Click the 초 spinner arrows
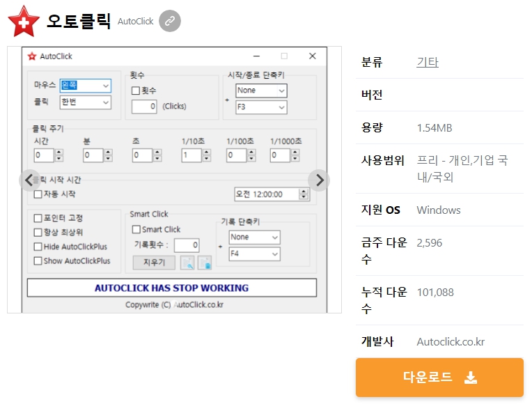 [157, 155]
